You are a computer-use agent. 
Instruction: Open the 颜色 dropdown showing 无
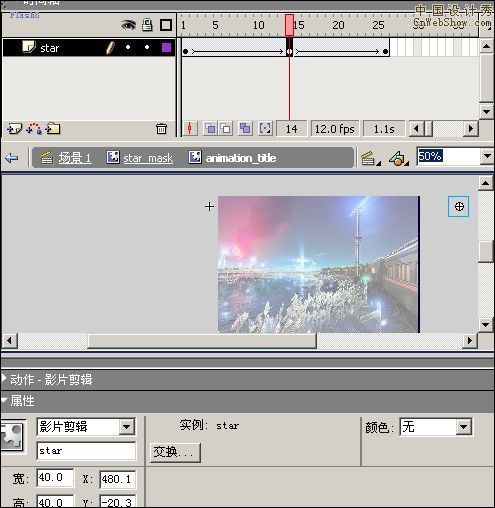(x=463, y=427)
